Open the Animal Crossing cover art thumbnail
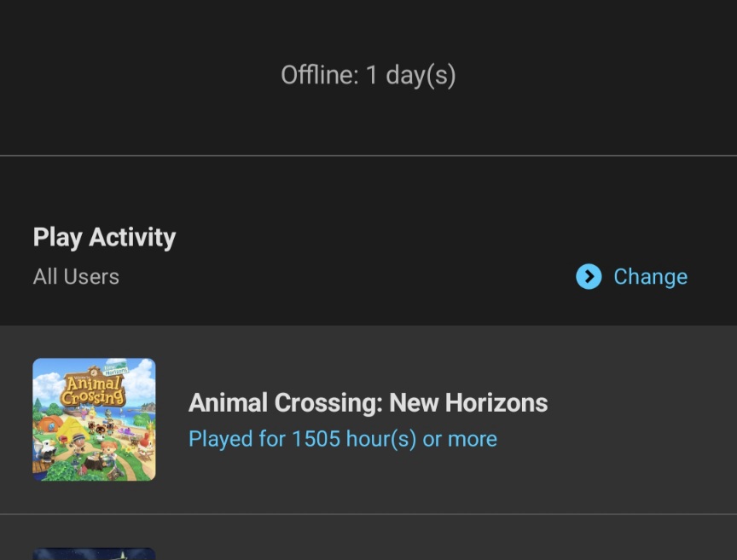 (x=94, y=419)
